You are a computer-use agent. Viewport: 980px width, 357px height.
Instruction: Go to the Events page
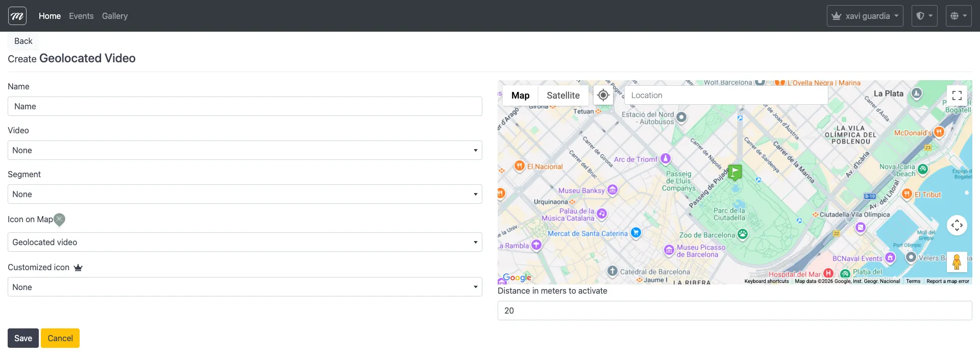click(x=81, y=16)
